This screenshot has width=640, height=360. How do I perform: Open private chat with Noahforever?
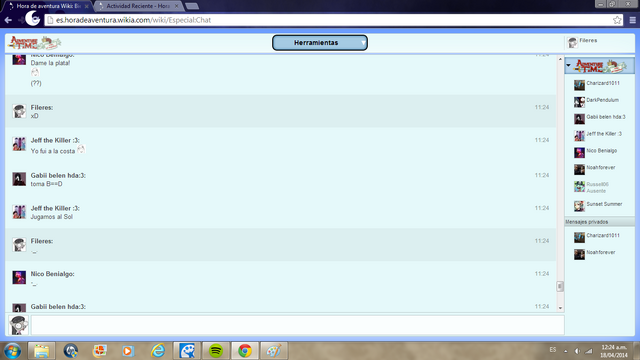click(x=600, y=254)
